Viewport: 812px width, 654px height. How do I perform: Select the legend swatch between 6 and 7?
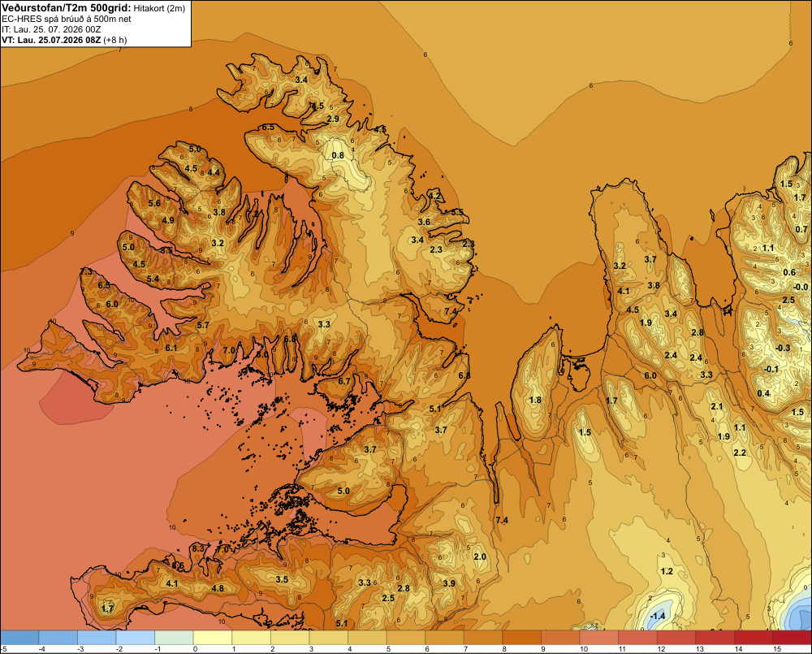[444, 638]
